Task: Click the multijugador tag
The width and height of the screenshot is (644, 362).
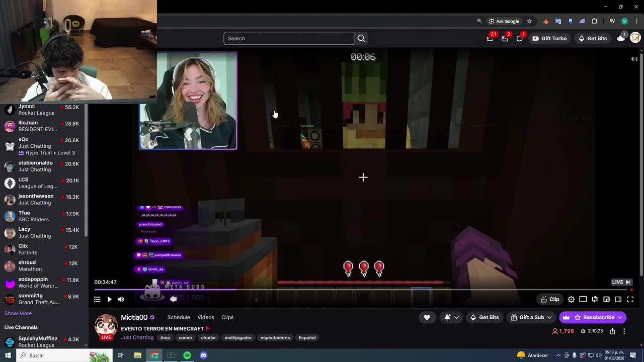Action: [x=238, y=338]
